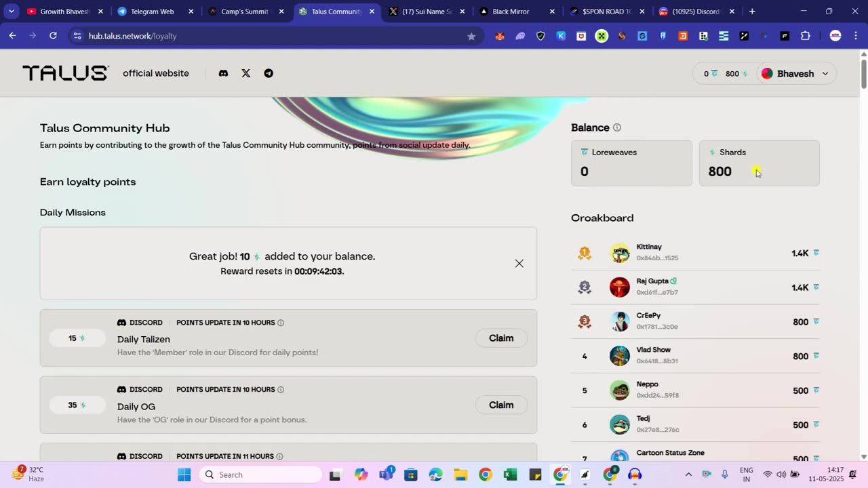The height and width of the screenshot is (488, 868).
Task: Select Neppo row on Croakboard
Action: click(x=696, y=390)
